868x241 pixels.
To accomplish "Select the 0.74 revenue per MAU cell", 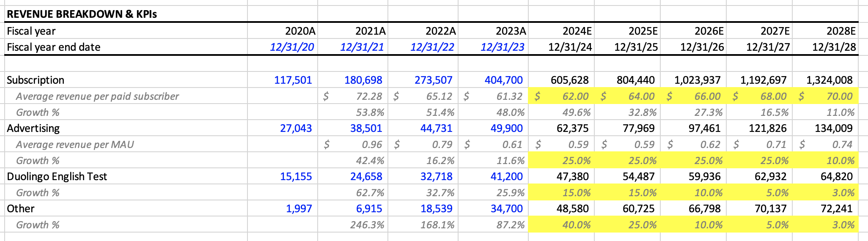I will pos(825,144).
